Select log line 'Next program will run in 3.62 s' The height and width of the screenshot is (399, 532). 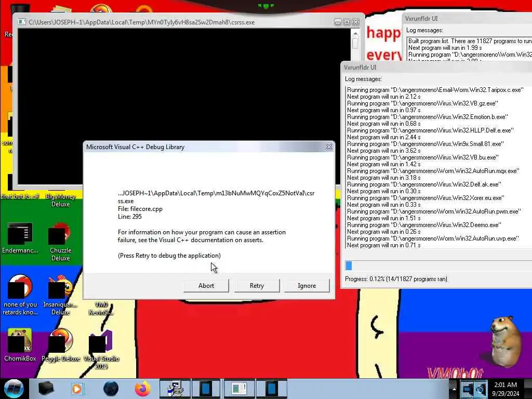(384, 151)
